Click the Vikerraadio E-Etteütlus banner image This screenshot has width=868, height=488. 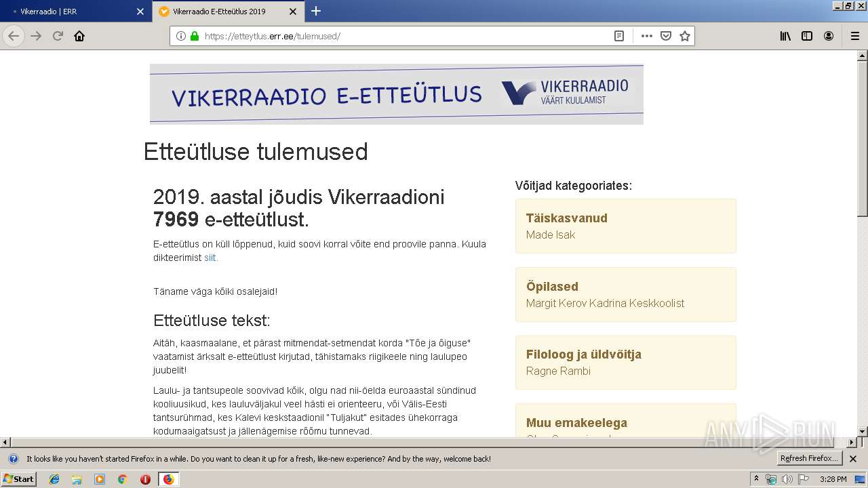(x=396, y=94)
